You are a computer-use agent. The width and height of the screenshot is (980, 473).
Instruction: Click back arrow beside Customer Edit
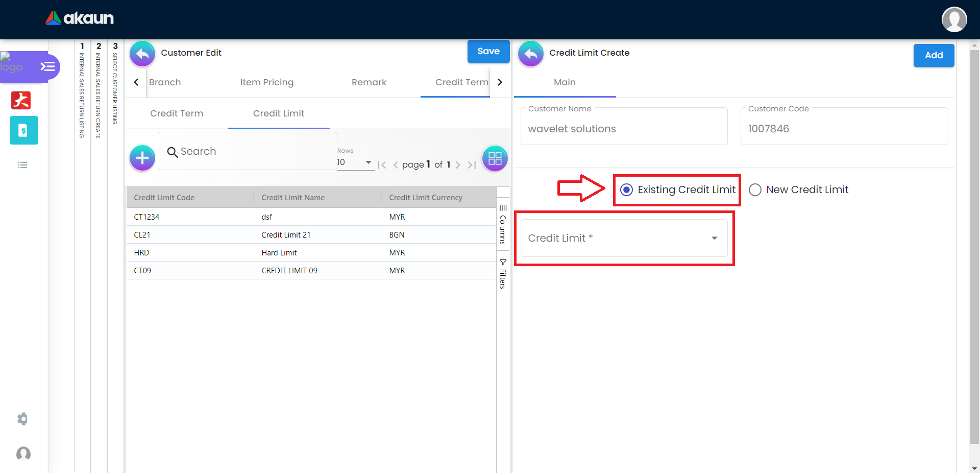click(x=142, y=53)
